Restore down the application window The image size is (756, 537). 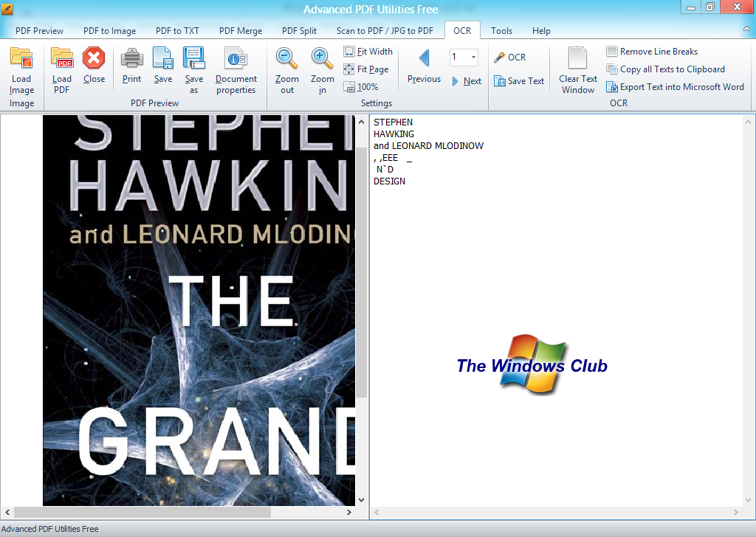pyautogui.click(x=709, y=7)
